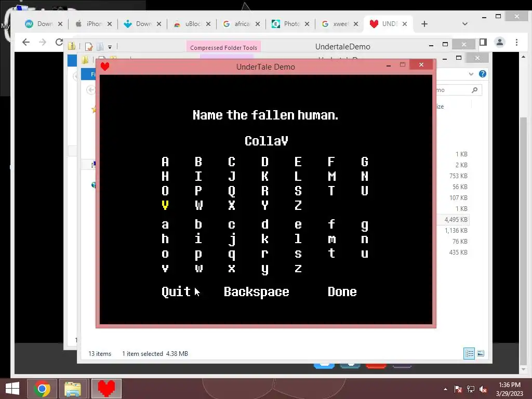The width and height of the screenshot is (532, 399).
Task: Open Action Center flag tray icon
Action: coord(458,389)
